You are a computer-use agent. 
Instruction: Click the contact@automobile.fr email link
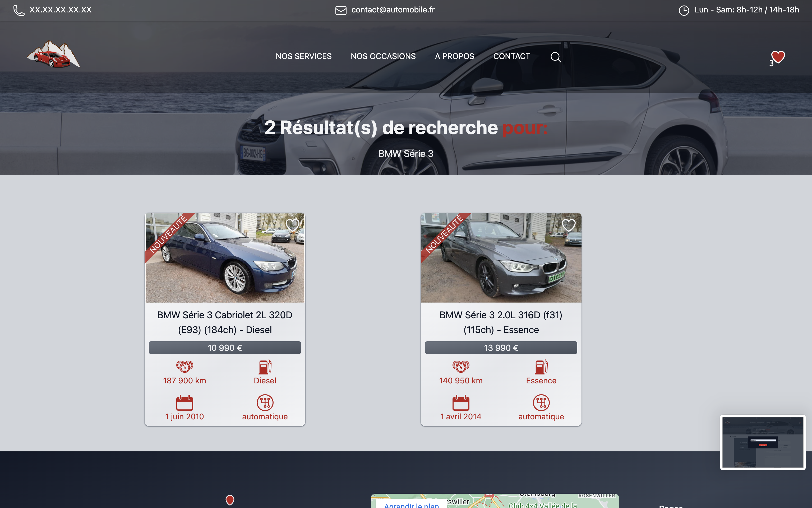pos(393,10)
